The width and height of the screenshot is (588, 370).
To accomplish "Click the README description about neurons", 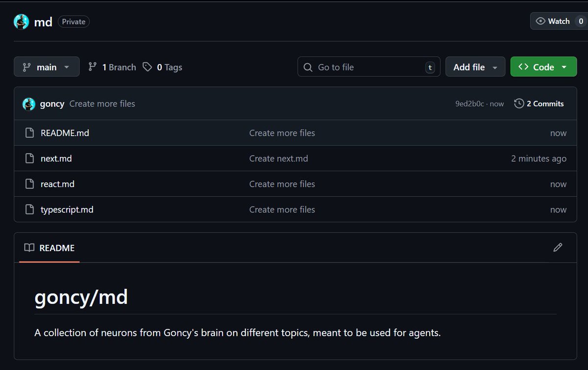I will pyautogui.click(x=238, y=333).
